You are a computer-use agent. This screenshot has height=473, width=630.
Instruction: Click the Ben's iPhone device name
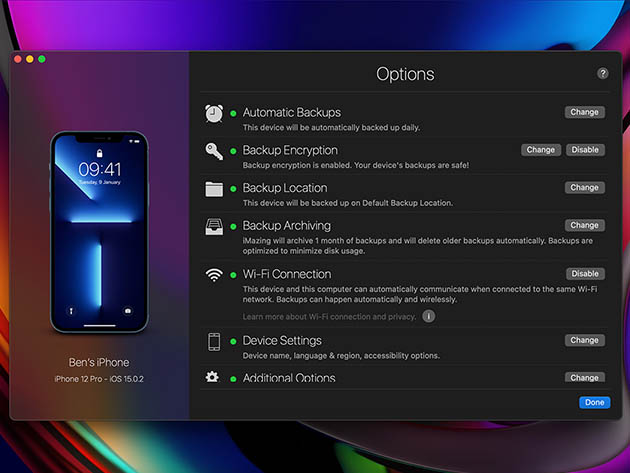tap(99, 362)
